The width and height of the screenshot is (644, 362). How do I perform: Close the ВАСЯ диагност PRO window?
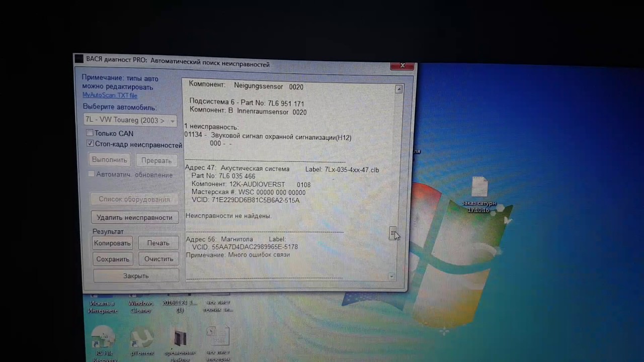pos(403,66)
